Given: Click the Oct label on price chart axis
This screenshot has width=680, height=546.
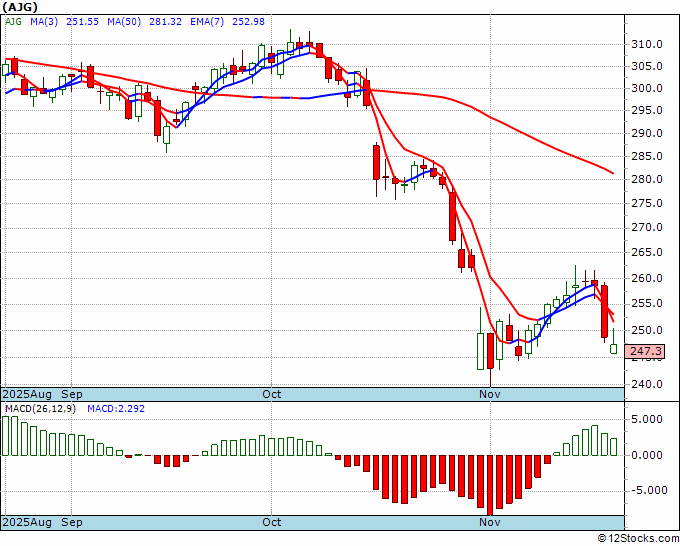Looking at the screenshot, I should coord(271,394).
